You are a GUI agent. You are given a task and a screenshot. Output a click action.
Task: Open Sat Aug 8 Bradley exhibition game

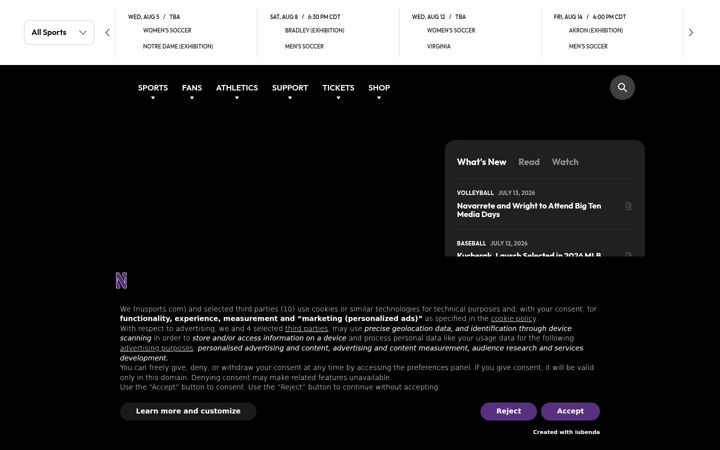tap(328, 32)
